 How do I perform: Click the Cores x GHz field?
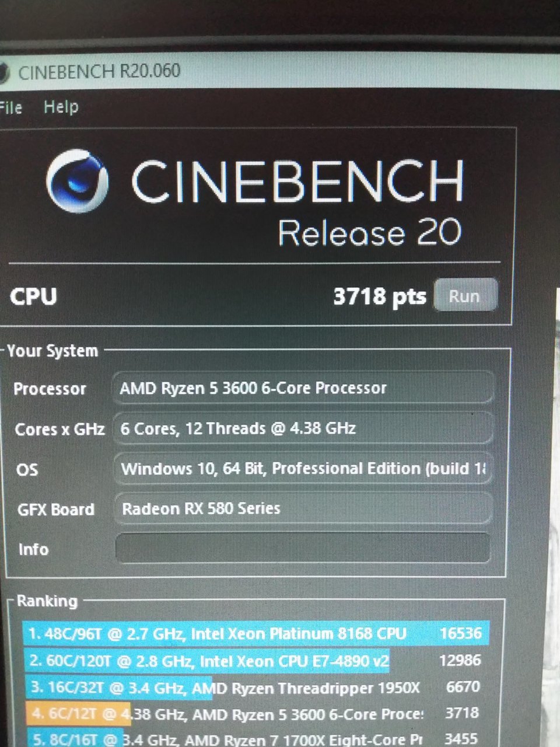pyautogui.click(x=303, y=428)
